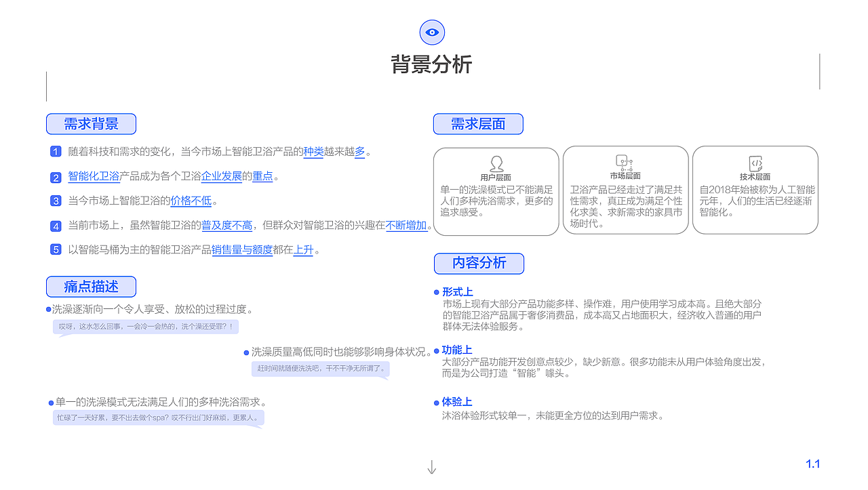This screenshot has height=490, width=868.
Task: Click the bullet dot before 形式上
Action: (x=436, y=291)
